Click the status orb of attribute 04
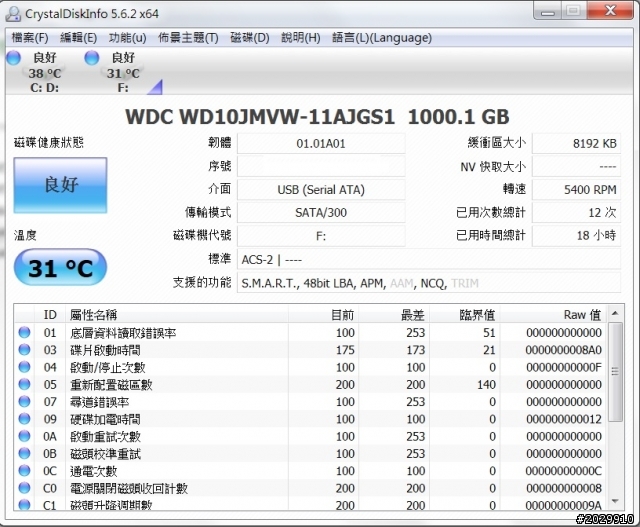Image resolution: width=640 pixels, height=527 pixels. click(x=24, y=367)
